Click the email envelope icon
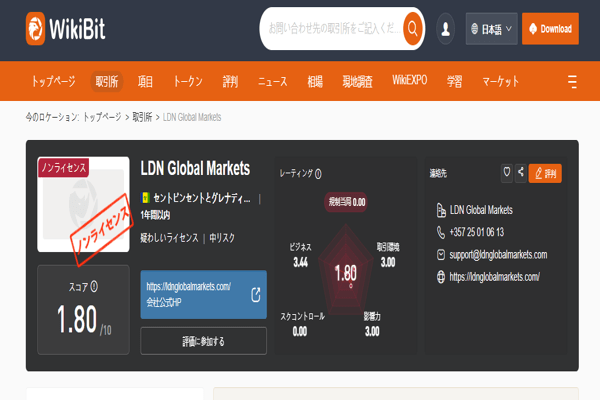The height and width of the screenshot is (400, 600). [441, 255]
